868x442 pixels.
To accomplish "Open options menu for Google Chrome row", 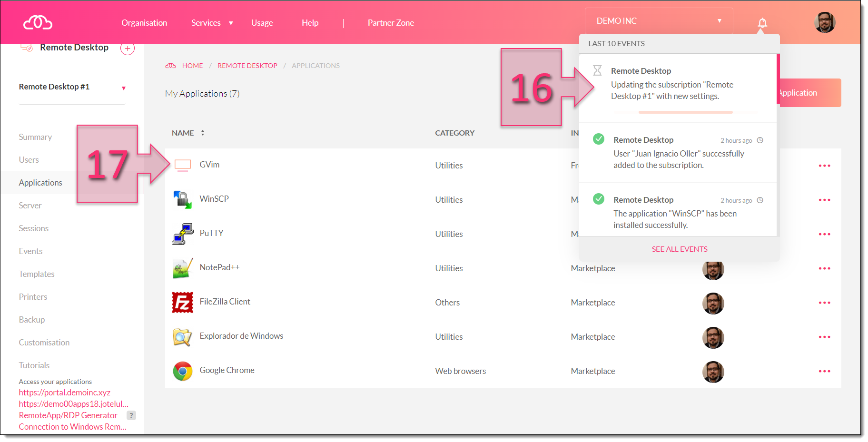I will point(824,371).
